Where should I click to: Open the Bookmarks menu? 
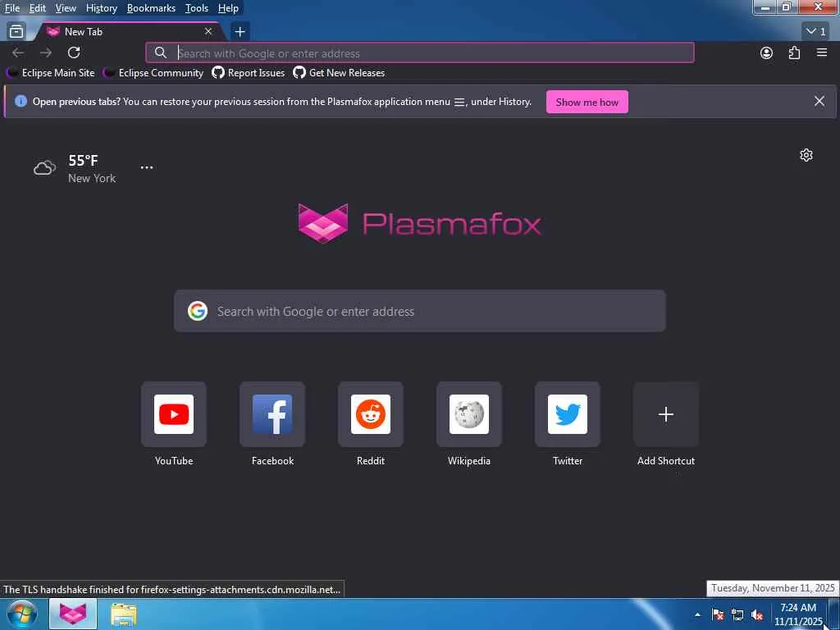151,8
